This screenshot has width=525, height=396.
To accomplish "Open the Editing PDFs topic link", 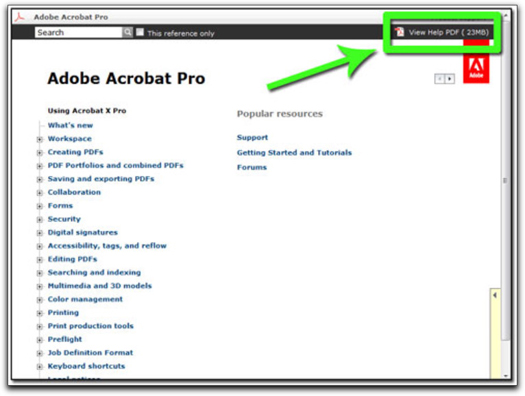I will tap(72, 259).
